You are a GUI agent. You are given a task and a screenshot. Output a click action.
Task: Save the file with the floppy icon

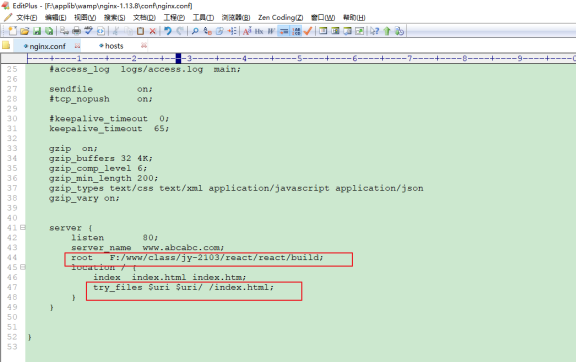coord(37,31)
